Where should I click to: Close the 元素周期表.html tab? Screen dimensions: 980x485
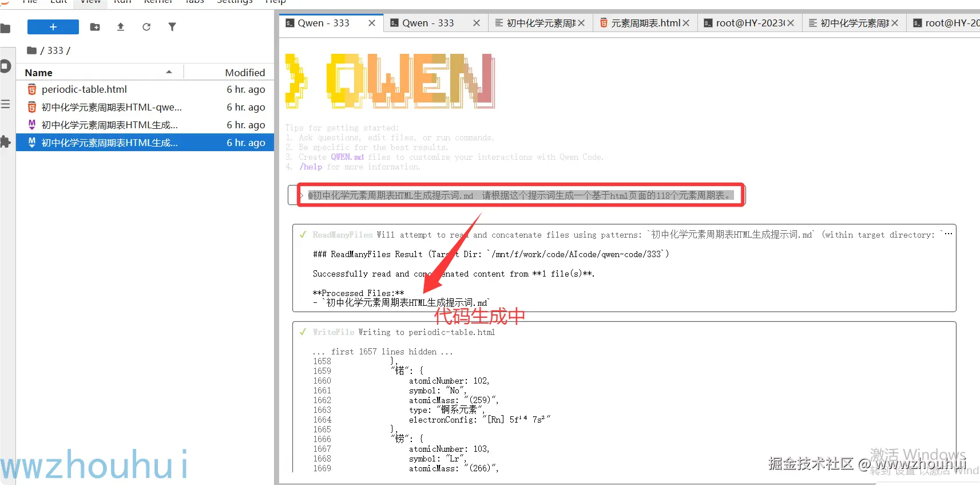[x=686, y=23]
